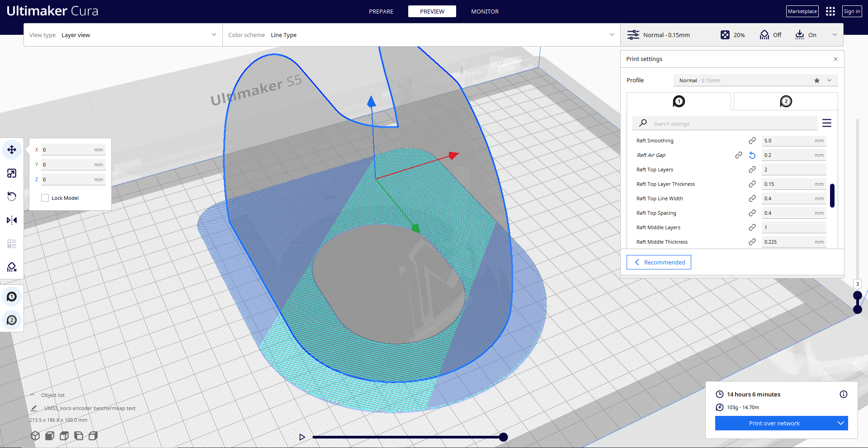The width and height of the screenshot is (868, 448).
Task: Select the Mirror tool
Action: [12, 220]
